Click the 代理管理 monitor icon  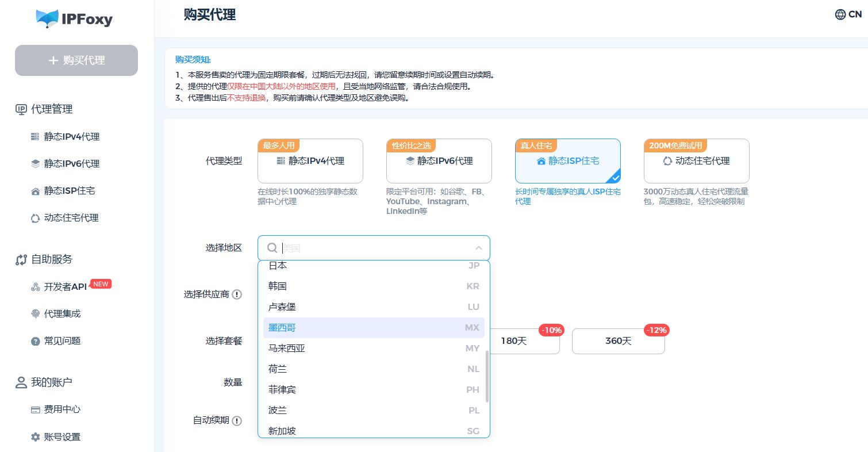pos(21,109)
